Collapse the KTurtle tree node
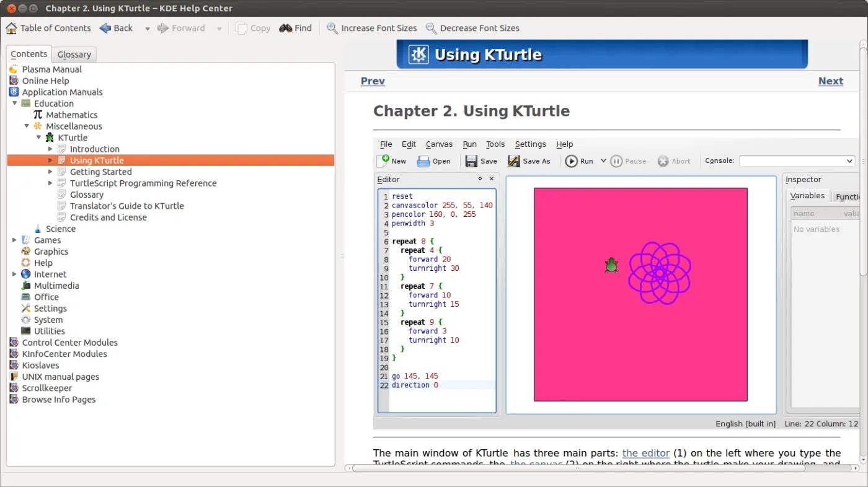 coord(38,138)
